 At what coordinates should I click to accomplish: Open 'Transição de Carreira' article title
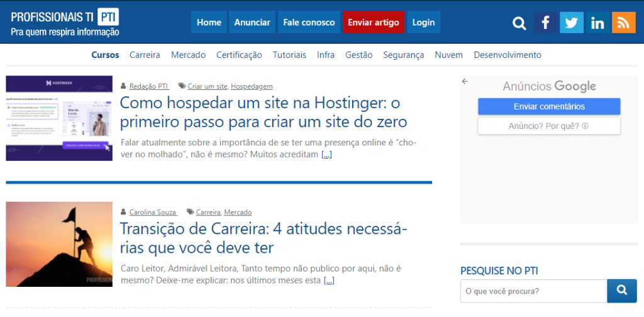point(264,238)
